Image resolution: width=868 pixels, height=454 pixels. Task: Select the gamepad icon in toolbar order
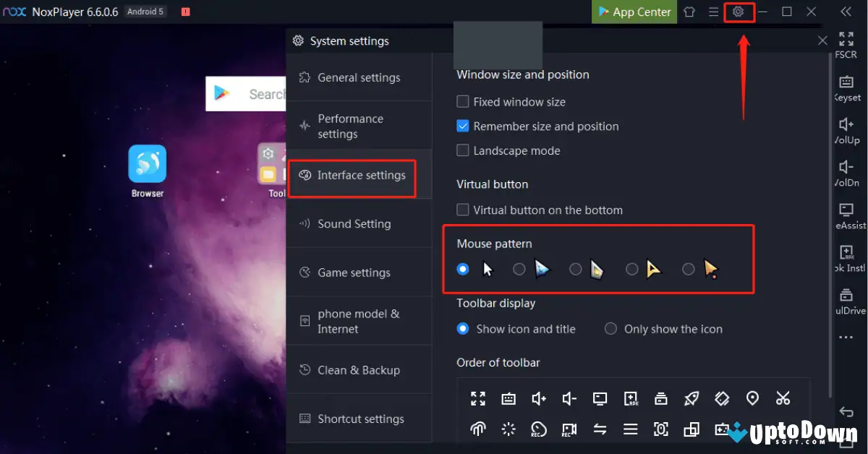722,429
